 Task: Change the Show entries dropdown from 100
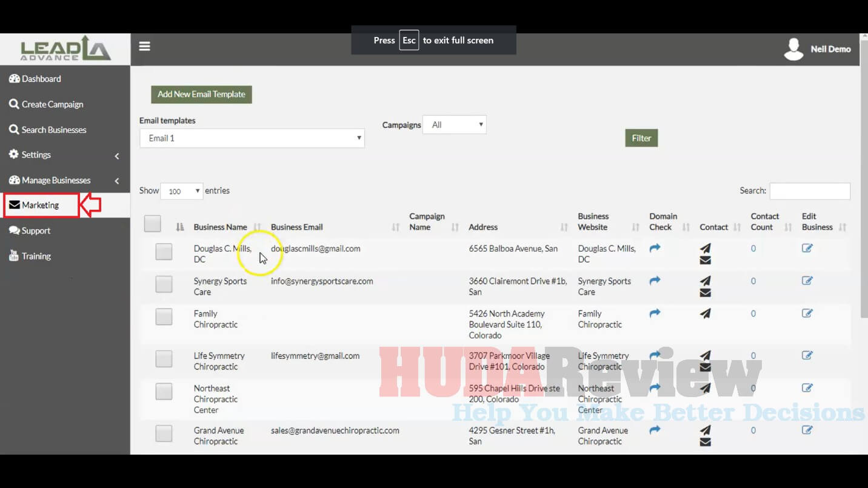(181, 190)
